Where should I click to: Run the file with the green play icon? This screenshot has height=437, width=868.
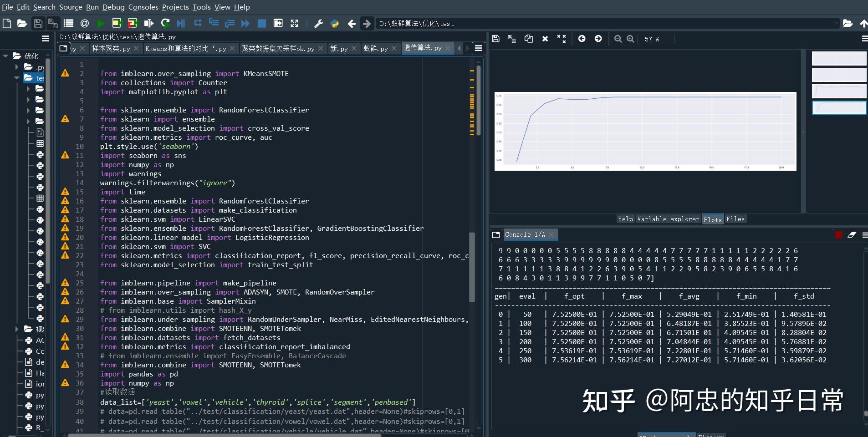(x=101, y=23)
